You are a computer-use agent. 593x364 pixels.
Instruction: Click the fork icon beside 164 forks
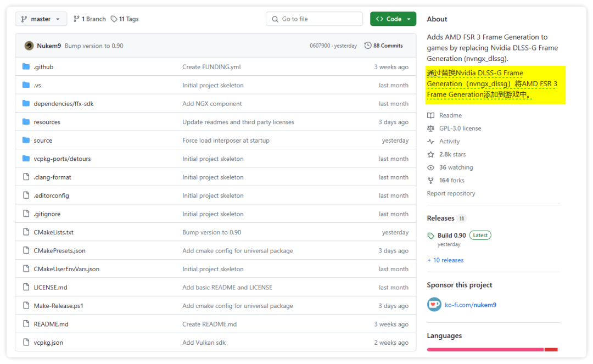(430, 180)
